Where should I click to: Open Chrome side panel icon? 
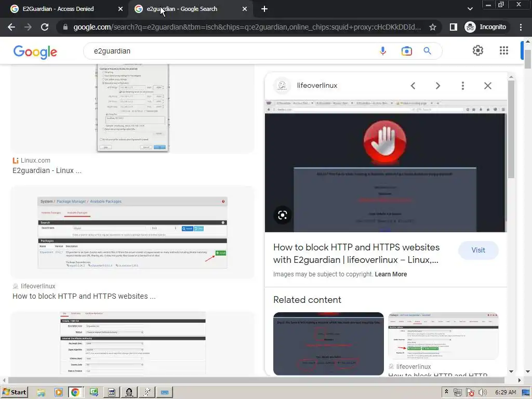tap(453, 27)
